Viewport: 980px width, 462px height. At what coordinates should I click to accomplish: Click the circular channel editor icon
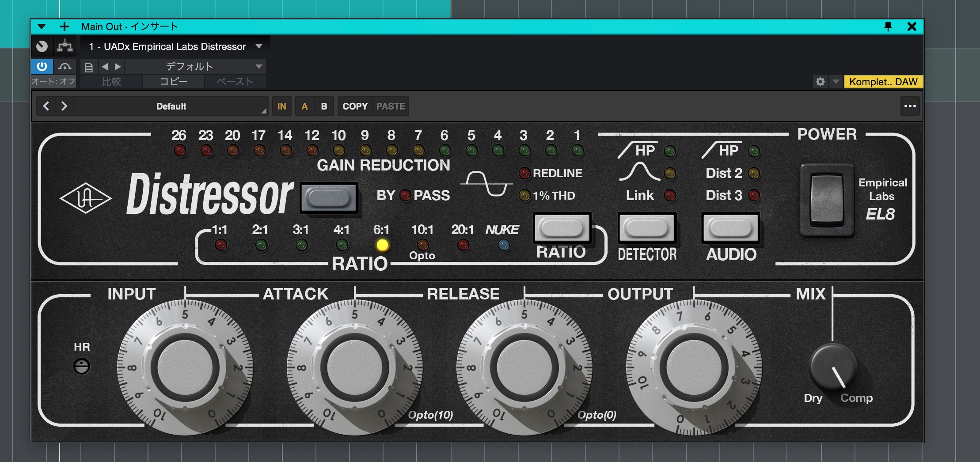click(42, 46)
